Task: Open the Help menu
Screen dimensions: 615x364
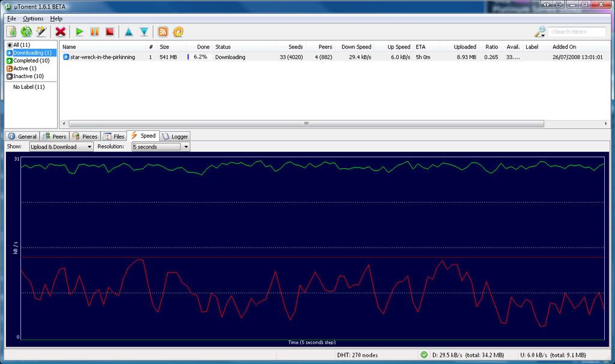Action: pyautogui.click(x=56, y=19)
